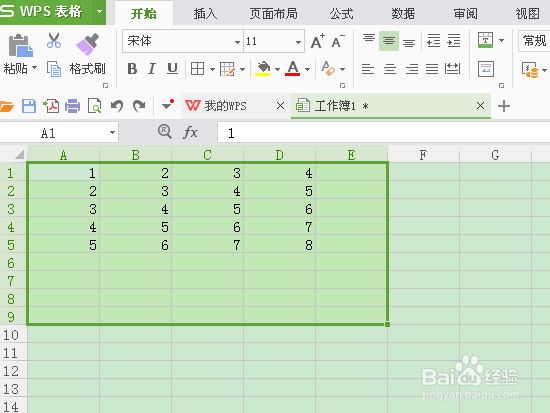Toggle bold formatting

click(132, 69)
